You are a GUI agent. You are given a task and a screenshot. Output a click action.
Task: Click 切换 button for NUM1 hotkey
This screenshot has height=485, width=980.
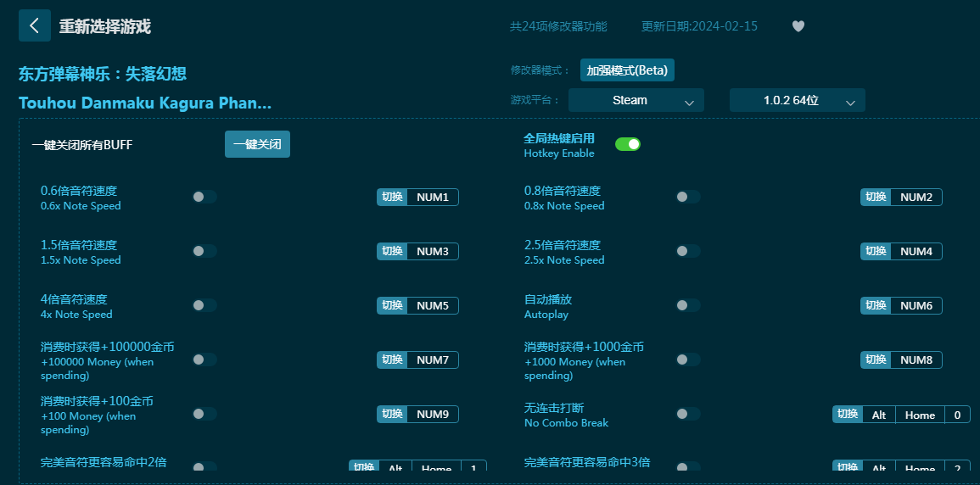pos(392,198)
